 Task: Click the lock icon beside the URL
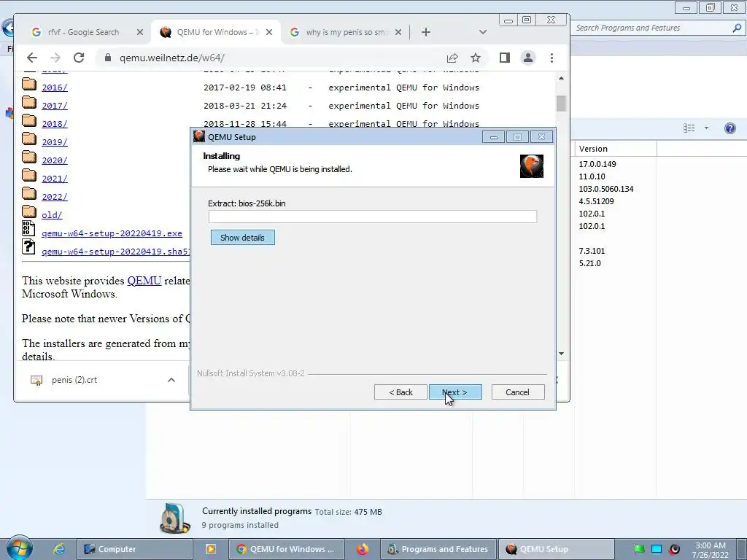[108, 58]
